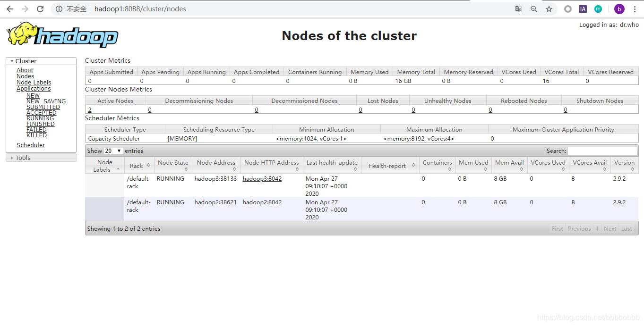Open the translate page icon
644x326 pixels.
click(519, 9)
